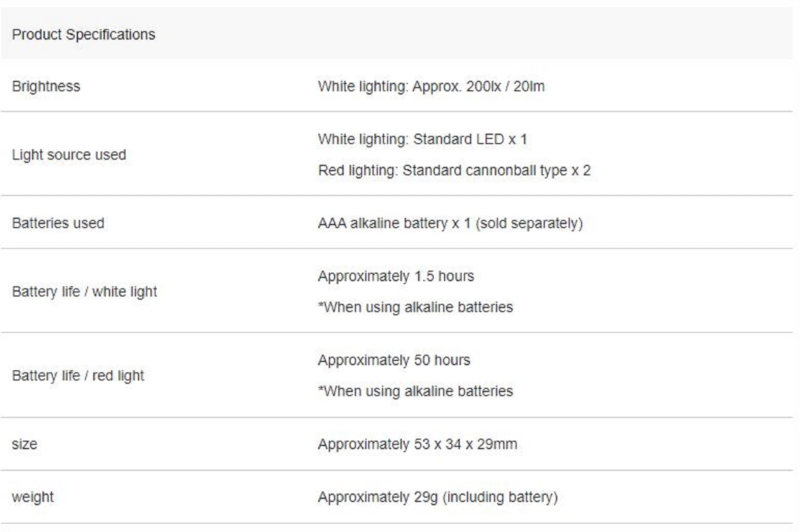This screenshot has height=532, width=800.
Task: Click the Product Specifications header
Action: tap(83, 34)
